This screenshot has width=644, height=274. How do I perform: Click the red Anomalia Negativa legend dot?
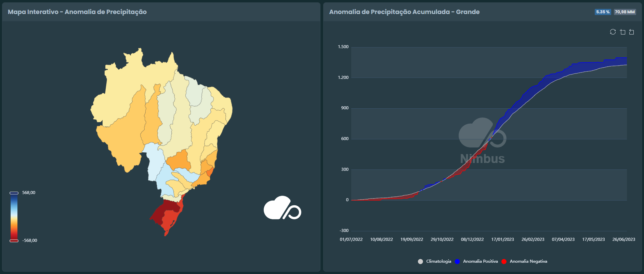pyautogui.click(x=504, y=261)
